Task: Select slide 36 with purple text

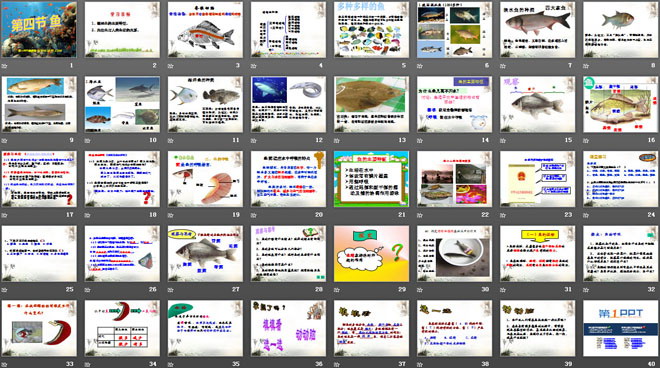Action: coord(288,328)
